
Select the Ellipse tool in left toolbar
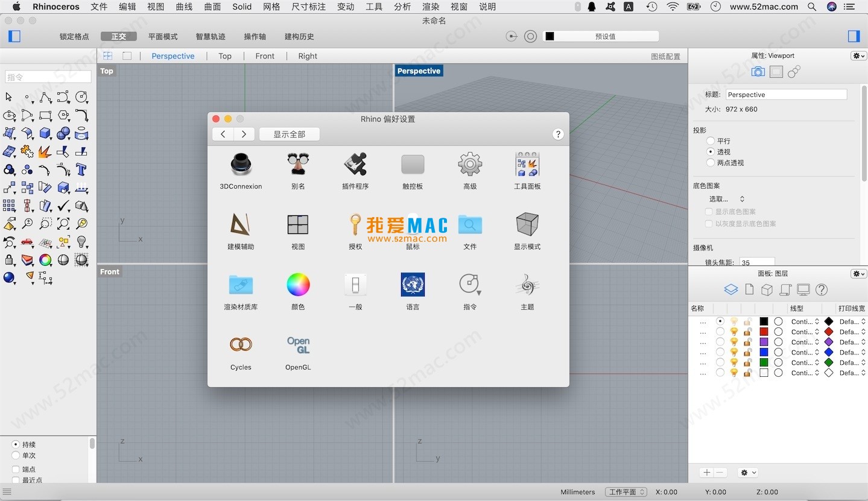9,115
